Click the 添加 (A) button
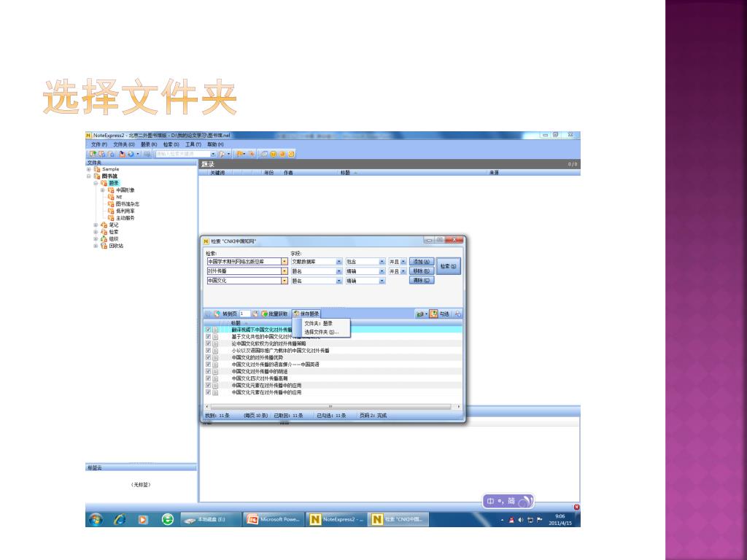Screen dimensions: 747x560 tap(422, 262)
